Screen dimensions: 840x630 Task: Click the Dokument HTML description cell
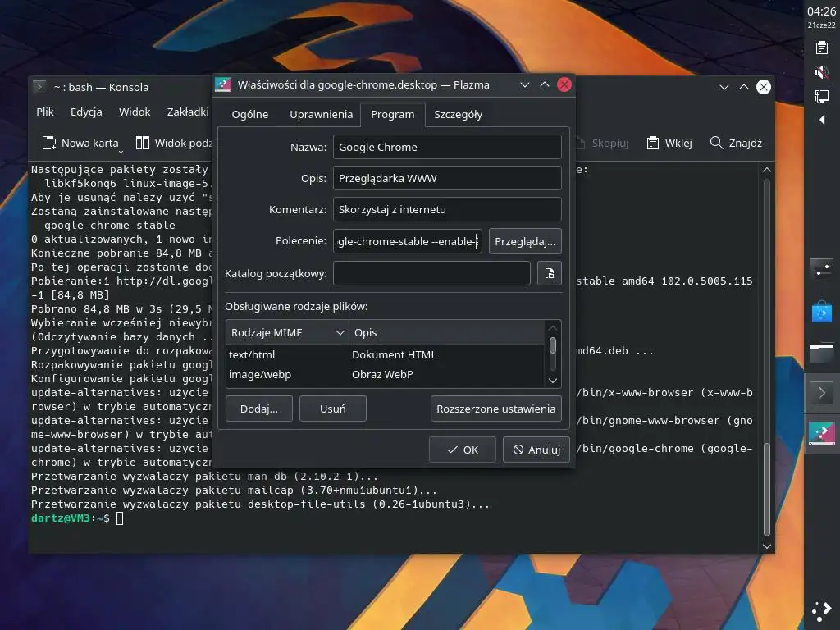395,354
